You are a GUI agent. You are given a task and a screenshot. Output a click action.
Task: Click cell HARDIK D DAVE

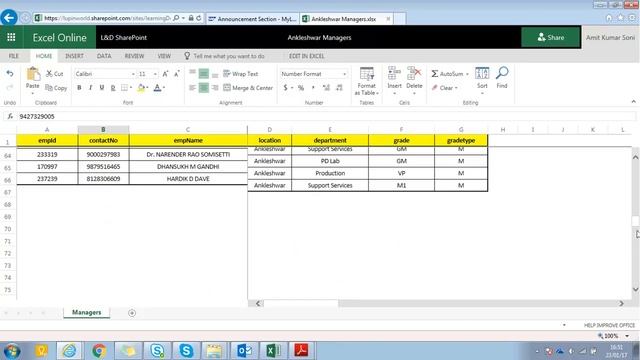pos(188,179)
